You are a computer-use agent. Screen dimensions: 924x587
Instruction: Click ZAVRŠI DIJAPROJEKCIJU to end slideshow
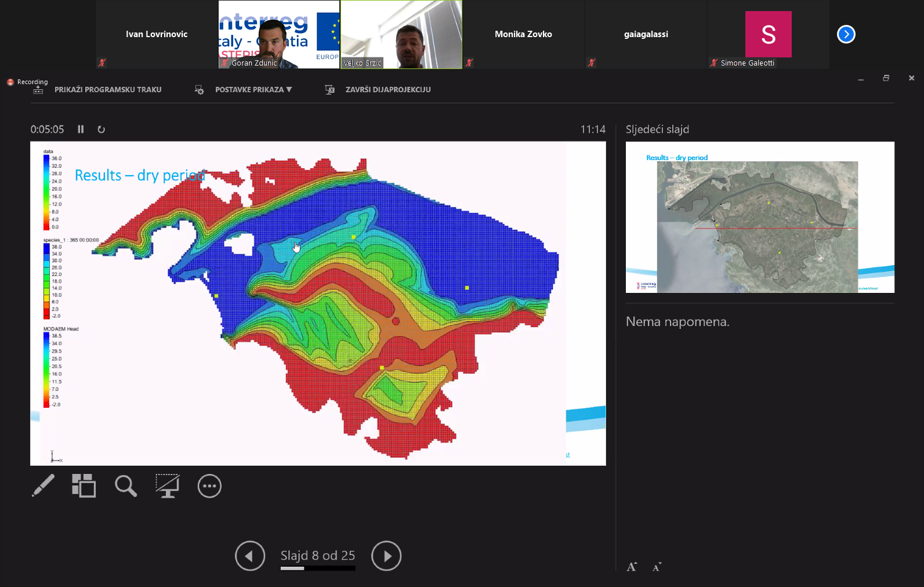387,90
